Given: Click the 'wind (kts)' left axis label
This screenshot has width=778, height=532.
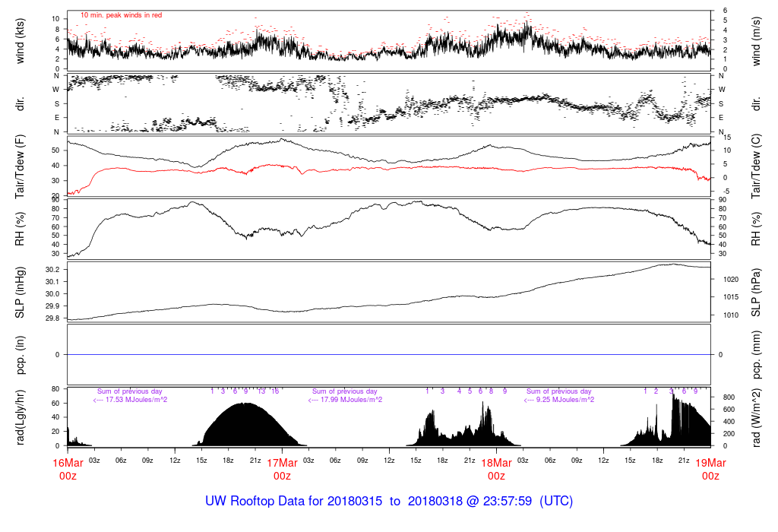Looking at the screenshot, I should 20,41.
